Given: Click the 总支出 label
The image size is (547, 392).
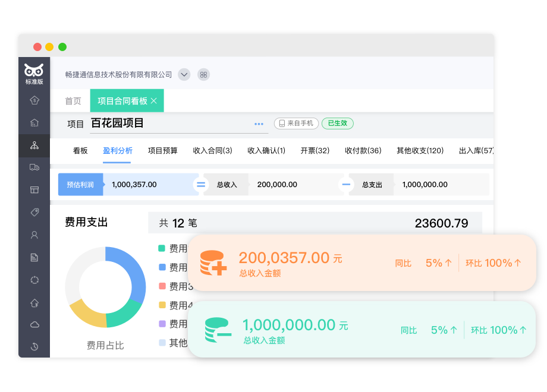Looking at the screenshot, I should (x=372, y=185).
